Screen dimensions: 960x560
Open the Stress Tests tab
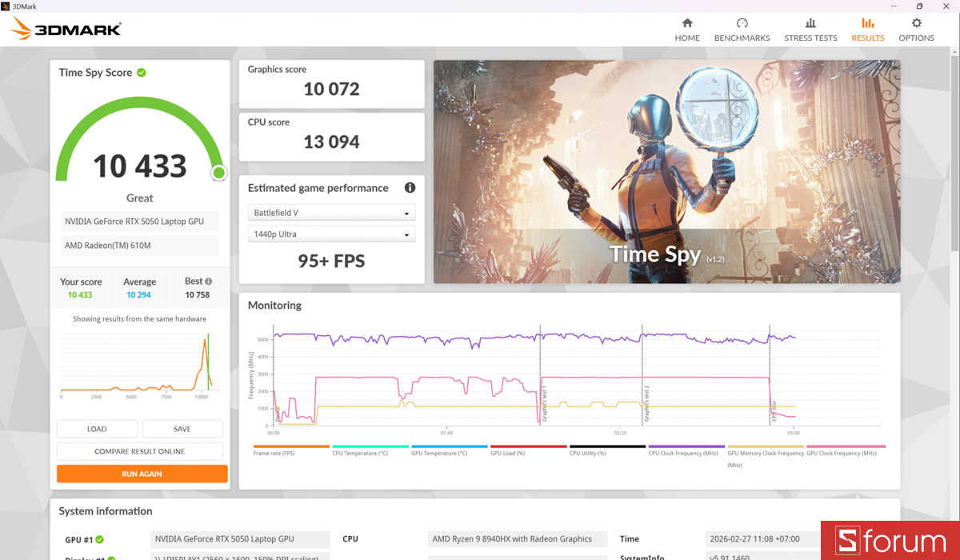pos(810,25)
